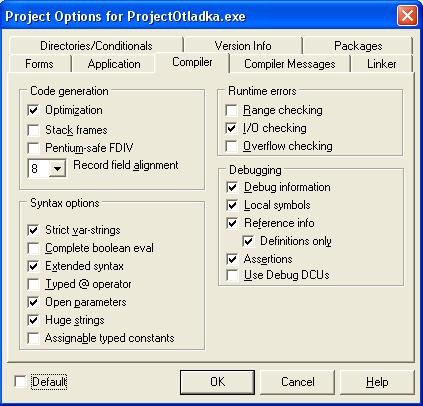Open the Record field alignment dropdown
The height and width of the screenshot is (406, 423).
point(57,168)
